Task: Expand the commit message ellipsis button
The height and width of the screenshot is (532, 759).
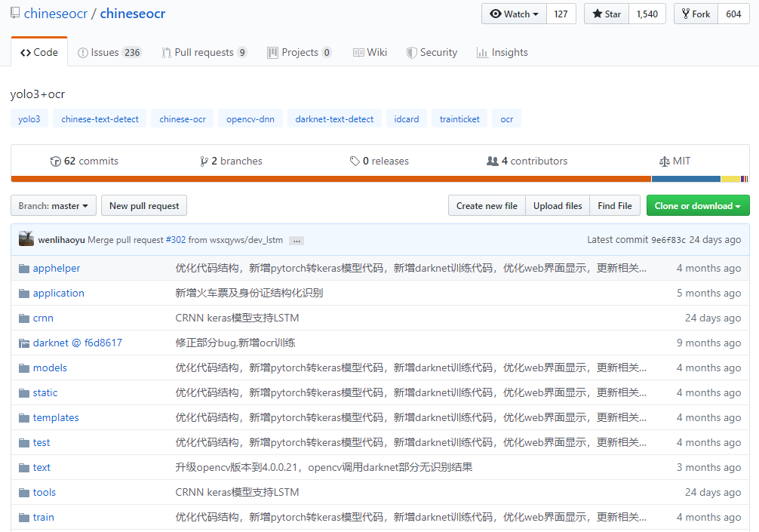Action: tap(297, 241)
